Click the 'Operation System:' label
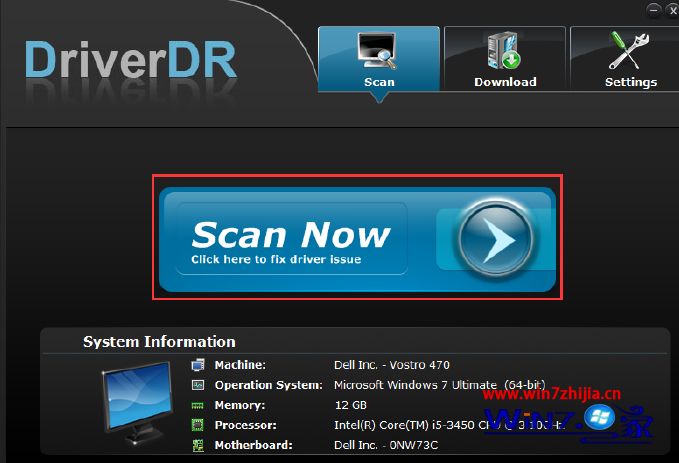Viewport: 679px width, 463px height. tap(269, 385)
